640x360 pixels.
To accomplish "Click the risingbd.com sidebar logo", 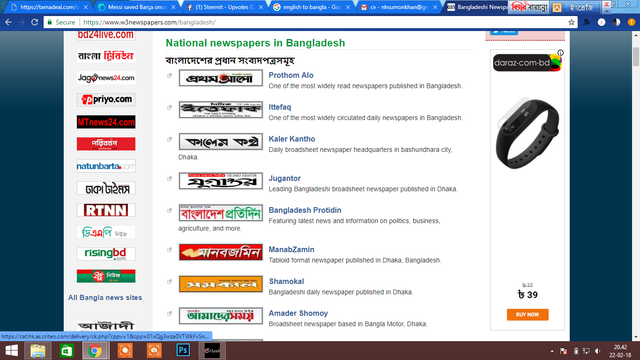I will point(106,254).
